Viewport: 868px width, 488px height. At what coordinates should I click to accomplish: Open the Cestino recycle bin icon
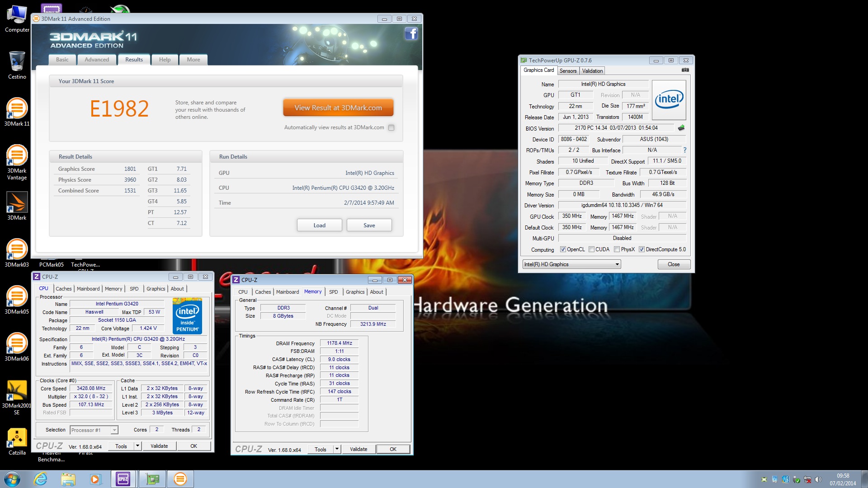click(x=17, y=65)
